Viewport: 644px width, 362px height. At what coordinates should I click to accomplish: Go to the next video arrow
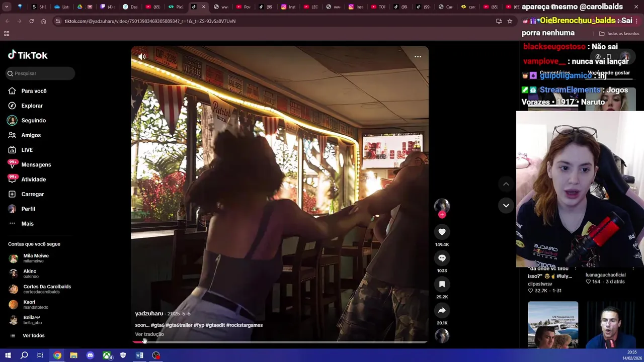506,205
